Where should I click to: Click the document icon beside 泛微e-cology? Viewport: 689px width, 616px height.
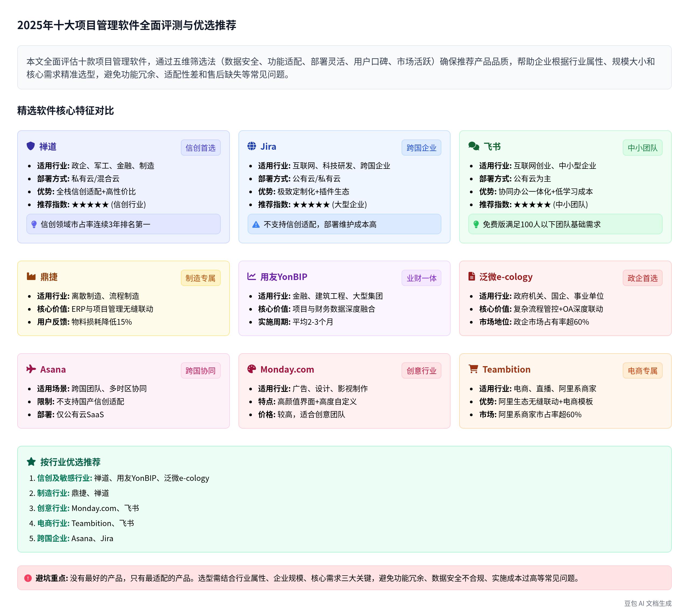pos(472,277)
